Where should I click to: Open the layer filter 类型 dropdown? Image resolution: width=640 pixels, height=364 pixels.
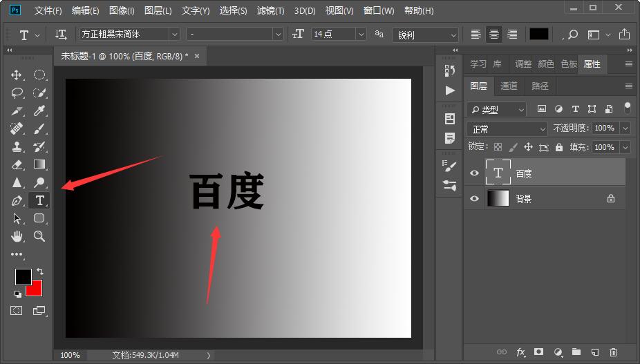[x=496, y=109]
